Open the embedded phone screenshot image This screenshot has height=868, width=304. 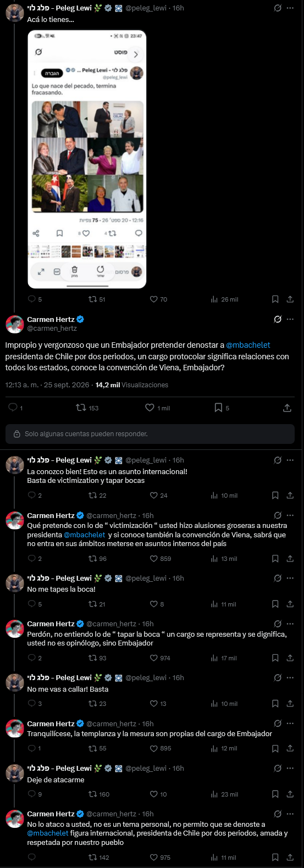pos(87,159)
